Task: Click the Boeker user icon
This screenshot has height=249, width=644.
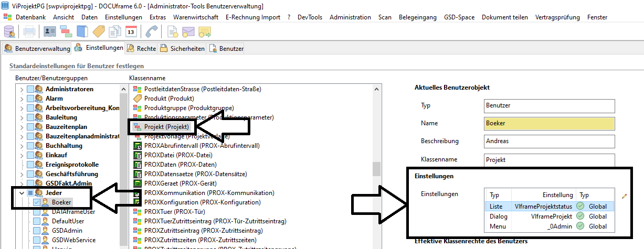Action: [x=46, y=202]
